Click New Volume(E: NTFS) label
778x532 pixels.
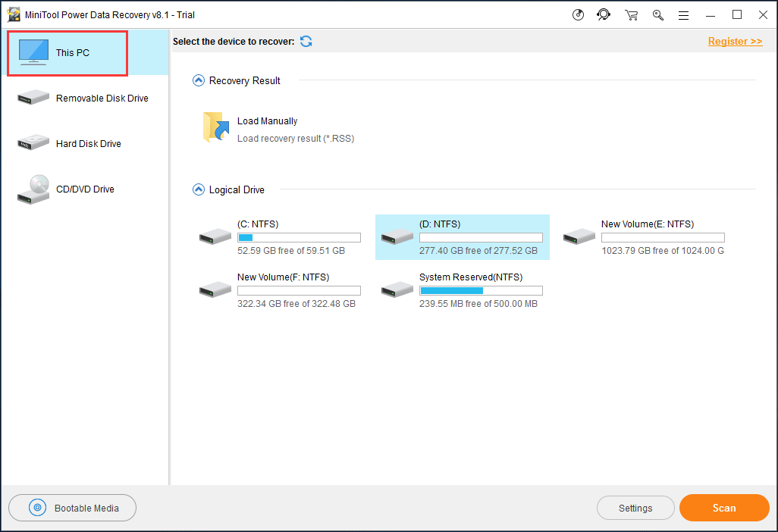pos(648,224)
